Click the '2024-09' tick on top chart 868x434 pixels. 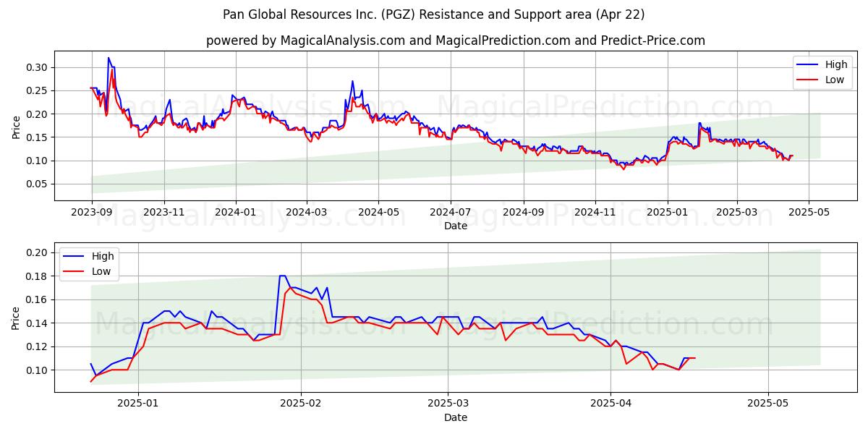click(524, 211)
